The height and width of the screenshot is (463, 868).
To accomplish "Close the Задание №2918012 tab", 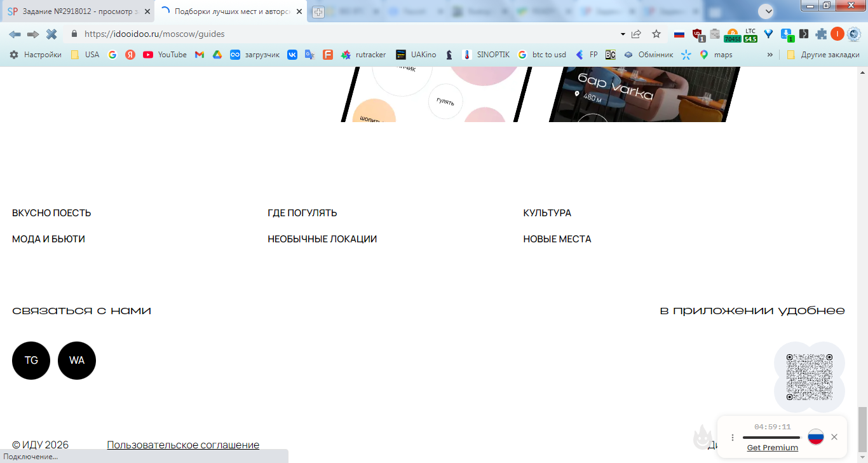I will (x=147, y=11).
